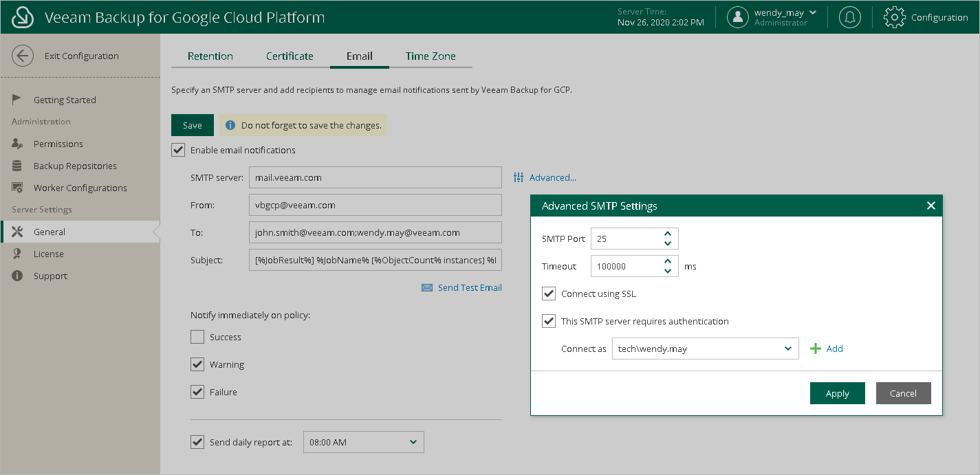The height and width of the screenshot is (475, 980).
Task: Click the Send Test Email envelope icon
Action: [427, 288]
